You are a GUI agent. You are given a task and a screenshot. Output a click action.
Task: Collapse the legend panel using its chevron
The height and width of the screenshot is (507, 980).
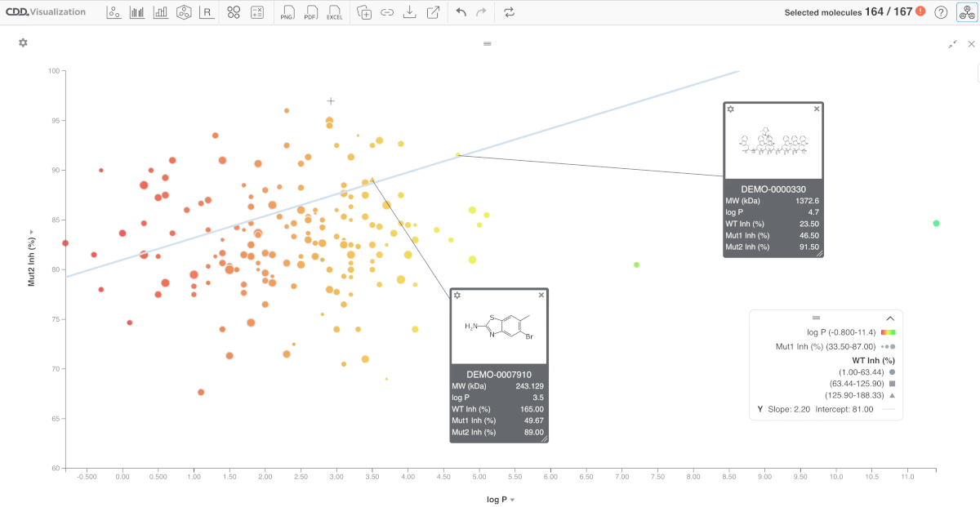point(890,318)
